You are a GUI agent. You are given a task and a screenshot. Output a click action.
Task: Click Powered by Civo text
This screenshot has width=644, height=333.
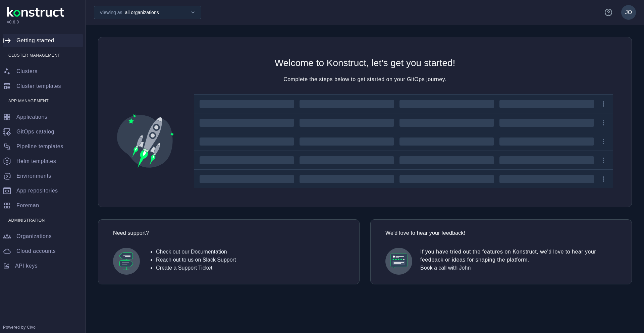(19, 327)
